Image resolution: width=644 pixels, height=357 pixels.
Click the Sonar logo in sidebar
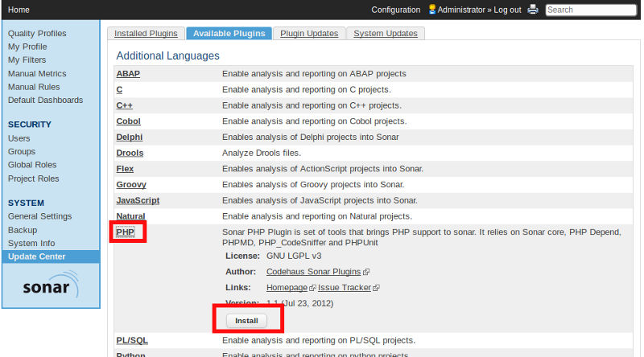click(x=51, y=285)
